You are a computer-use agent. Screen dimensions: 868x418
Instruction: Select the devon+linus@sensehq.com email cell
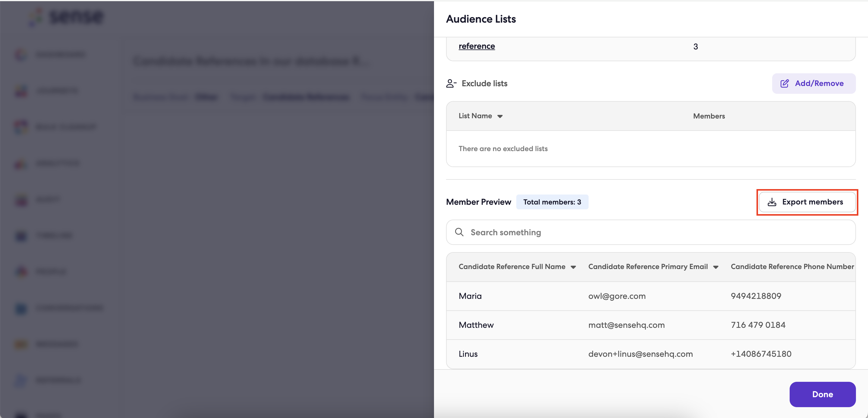pos(640,354)
